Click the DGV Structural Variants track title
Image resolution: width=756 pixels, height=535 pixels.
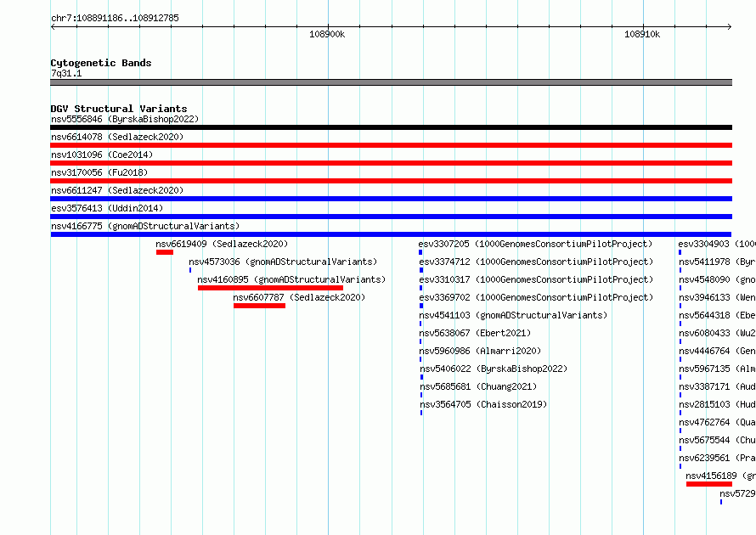119,109
